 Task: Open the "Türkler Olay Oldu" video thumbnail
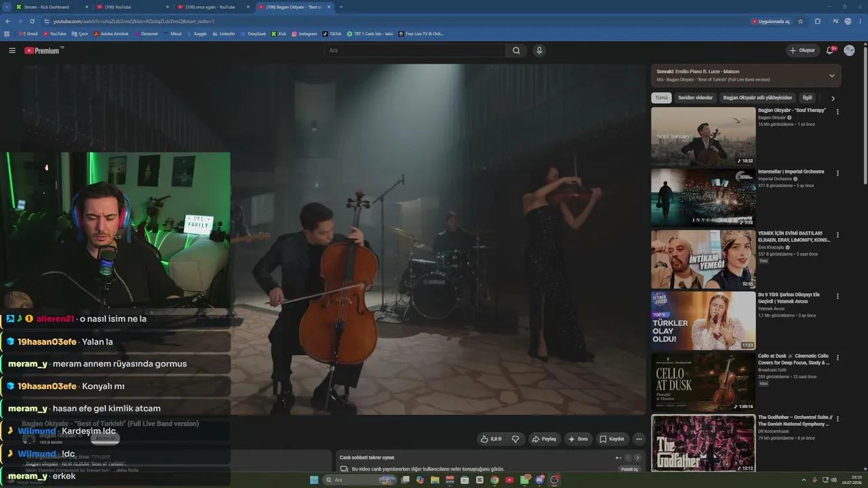pos(703,321)
